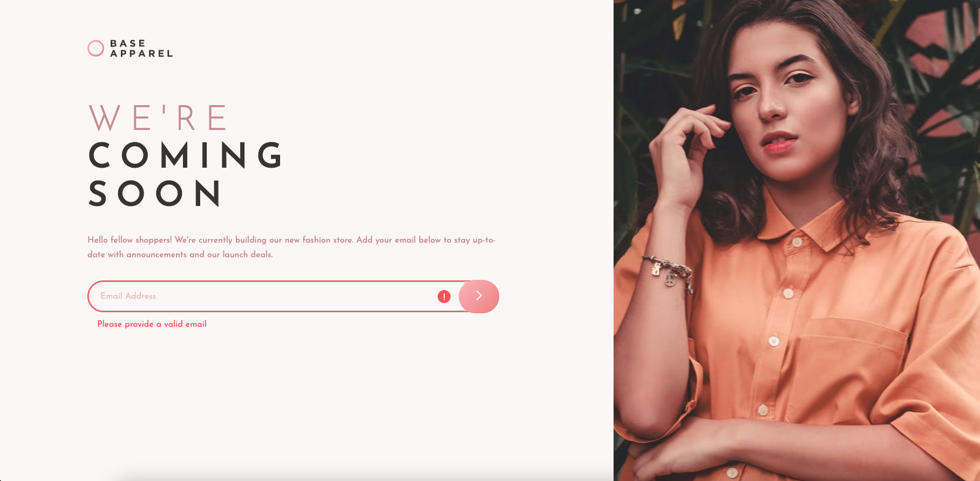Click the hero photo of the woman

click(x=797, y=240)
